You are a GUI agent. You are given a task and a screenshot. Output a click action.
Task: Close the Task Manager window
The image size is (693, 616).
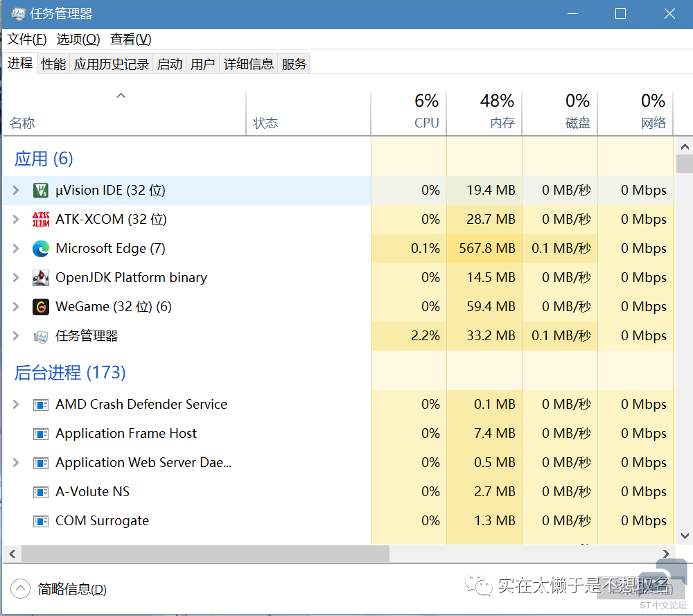(x=669, y=14)
